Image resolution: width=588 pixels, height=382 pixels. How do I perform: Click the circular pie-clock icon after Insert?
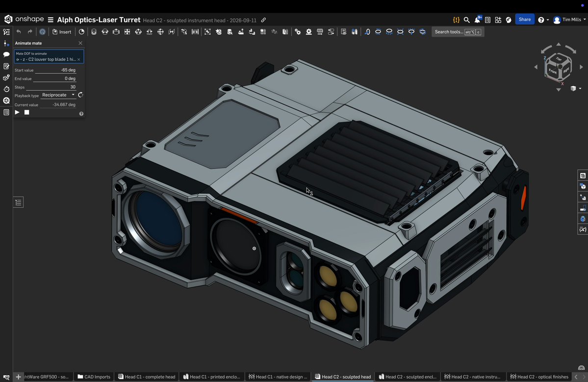(81, 32)
